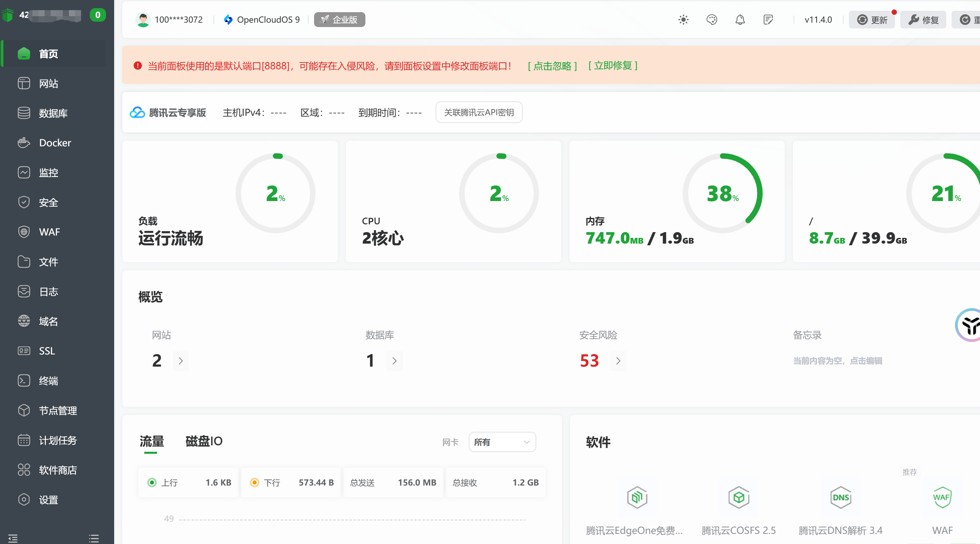Open the notification bell icon
The height and width of the screenshot is (544, 980).
(740, 20)
